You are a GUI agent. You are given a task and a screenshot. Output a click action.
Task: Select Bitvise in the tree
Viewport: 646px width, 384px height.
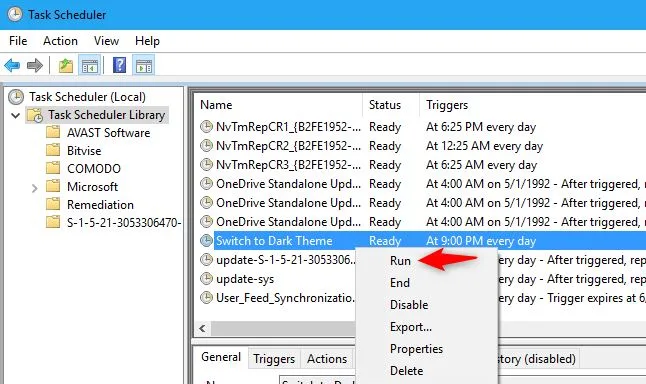coord(84,150)
